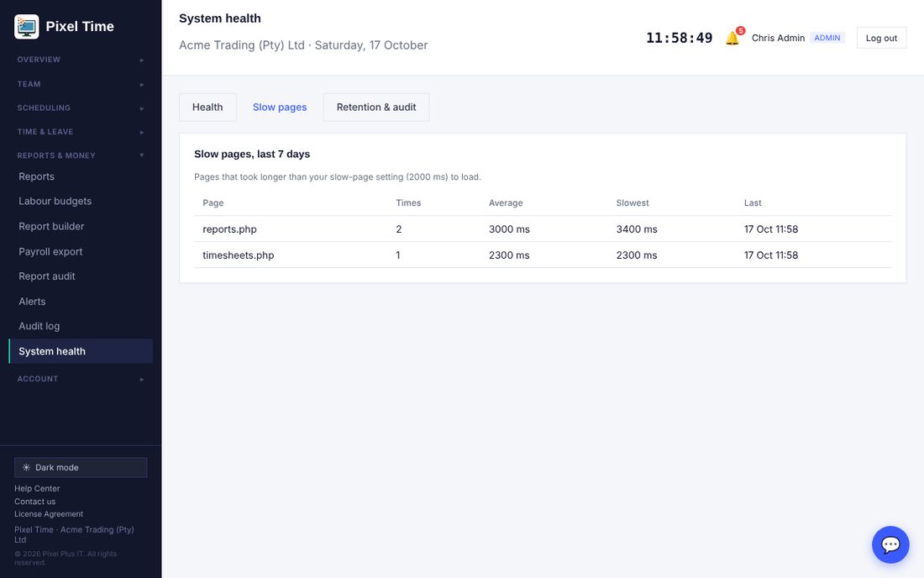Click the Times column header
The width and height of the screenshot is (924, 578).
[x=408, y=202]
